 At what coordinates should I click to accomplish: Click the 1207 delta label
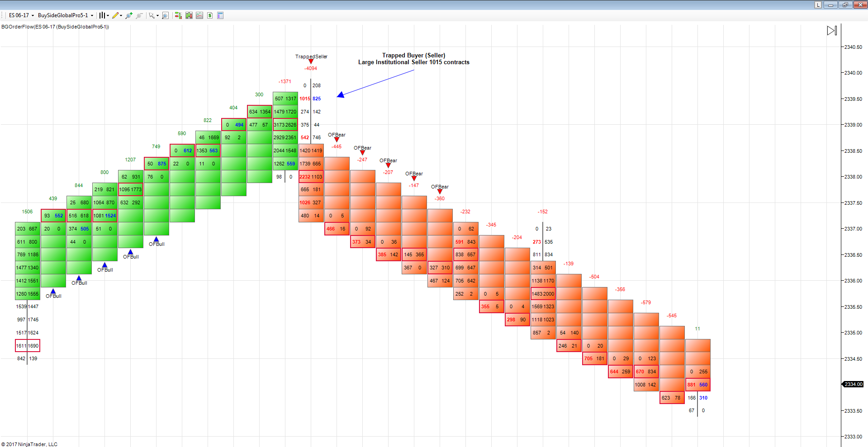click(x=130, y=160)
